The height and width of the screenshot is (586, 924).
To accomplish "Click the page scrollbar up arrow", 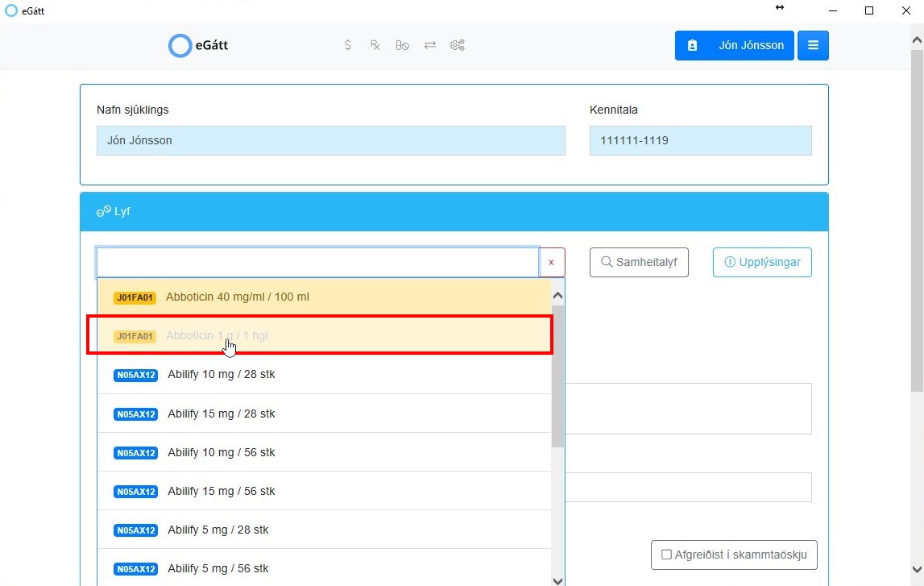I will [x=917, y=40].
